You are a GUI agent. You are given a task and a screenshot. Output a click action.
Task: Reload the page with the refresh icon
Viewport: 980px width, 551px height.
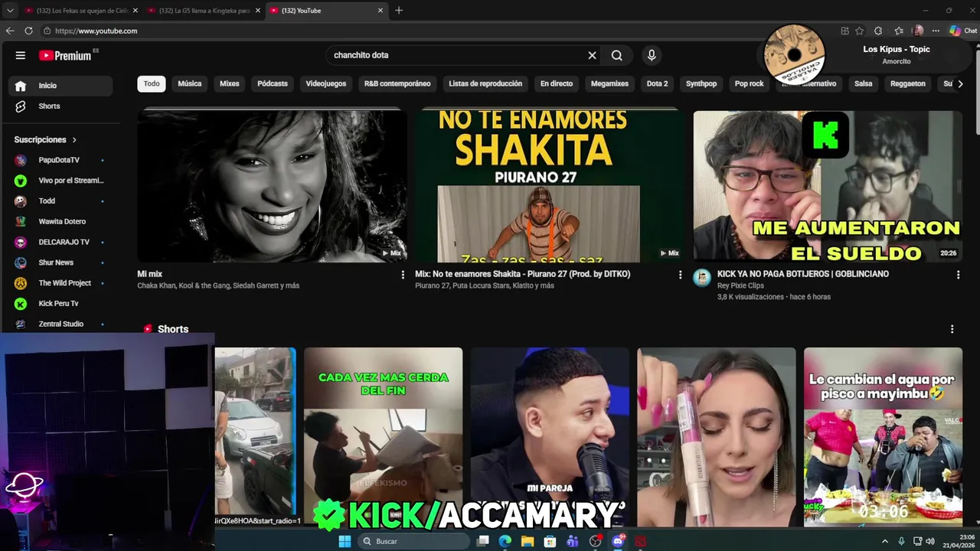pyautogui.click(x=28, y=31)
